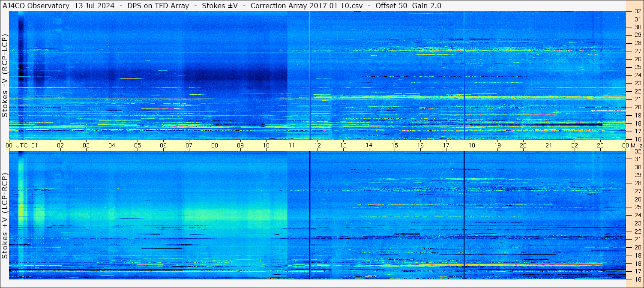Image resolution: width=644 pixels, height=288 pixels.
Task: Click hour mark '03' on time axis
Action: (x=86, y=145)
